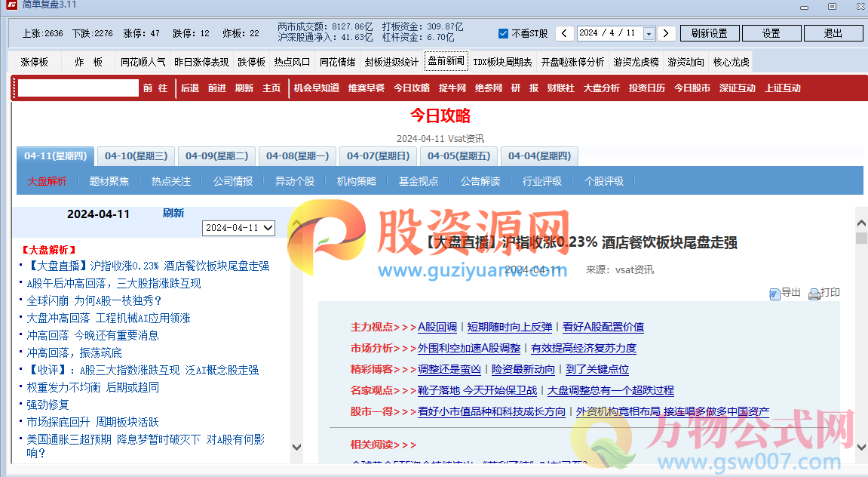Switch to 开盘啦涨停分析 tab

572,62
